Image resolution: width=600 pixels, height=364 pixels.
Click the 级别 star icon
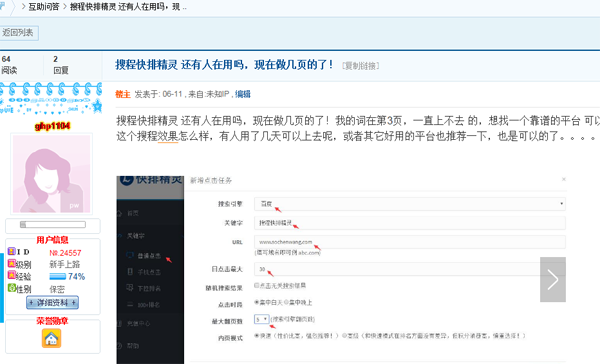[x=11, y=263]
